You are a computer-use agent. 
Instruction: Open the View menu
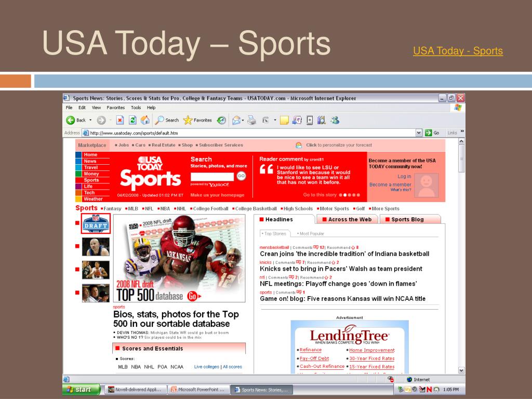[x=96, y=108]
